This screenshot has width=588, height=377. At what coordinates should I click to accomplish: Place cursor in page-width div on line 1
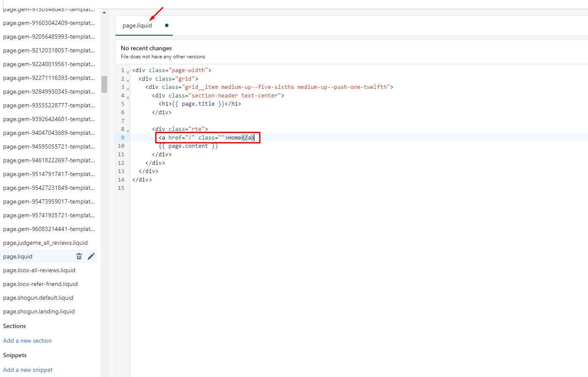[x=172, y=70]
